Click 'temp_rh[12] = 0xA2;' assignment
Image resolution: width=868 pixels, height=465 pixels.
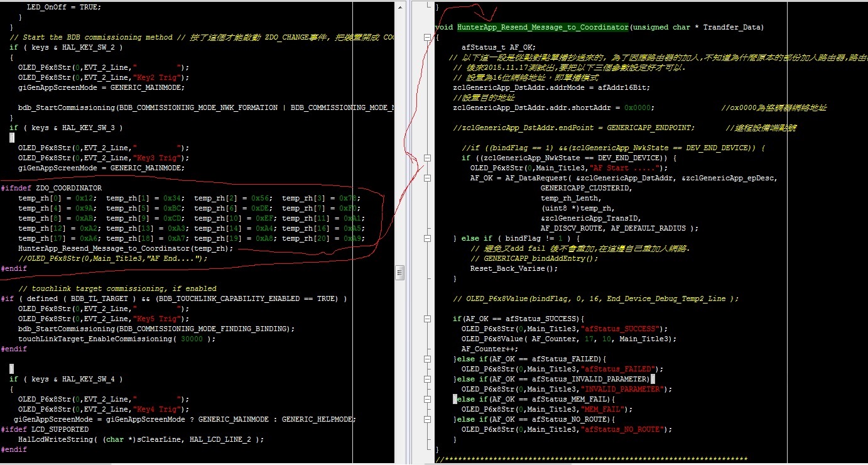click(60, 228)
